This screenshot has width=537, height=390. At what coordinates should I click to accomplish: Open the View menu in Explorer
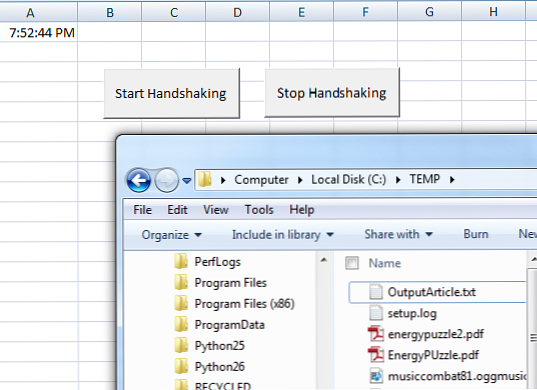coord(216,210)
